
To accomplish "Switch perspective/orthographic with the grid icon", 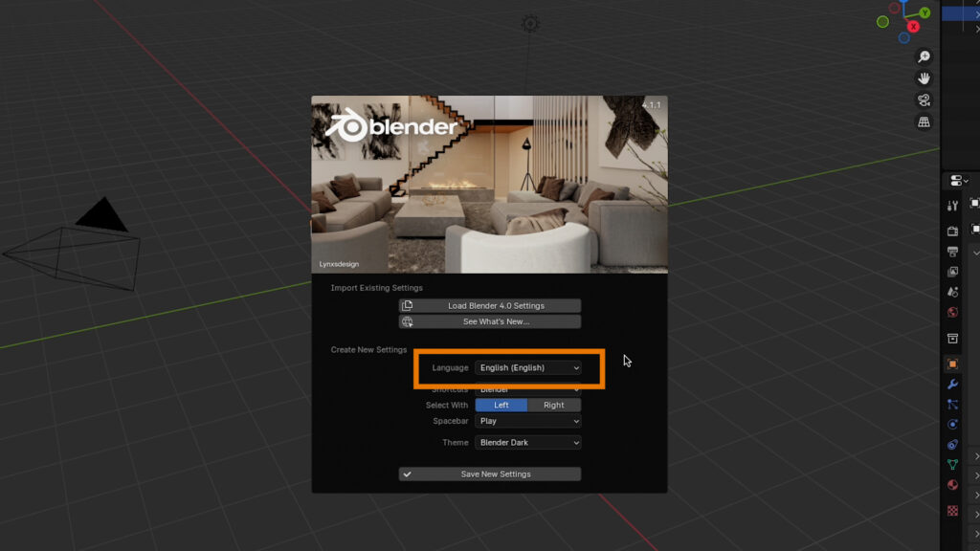I will click(924, 121).
